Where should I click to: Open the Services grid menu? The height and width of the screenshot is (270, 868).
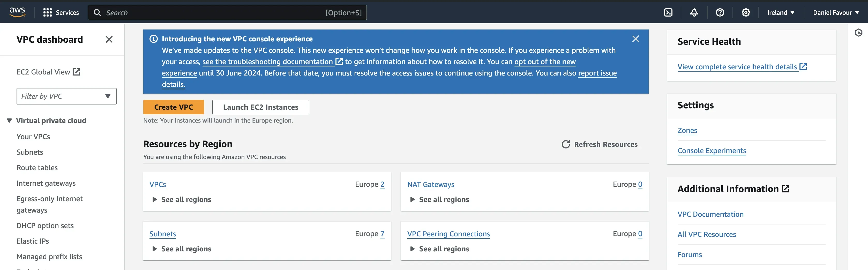tap(48, 12)
